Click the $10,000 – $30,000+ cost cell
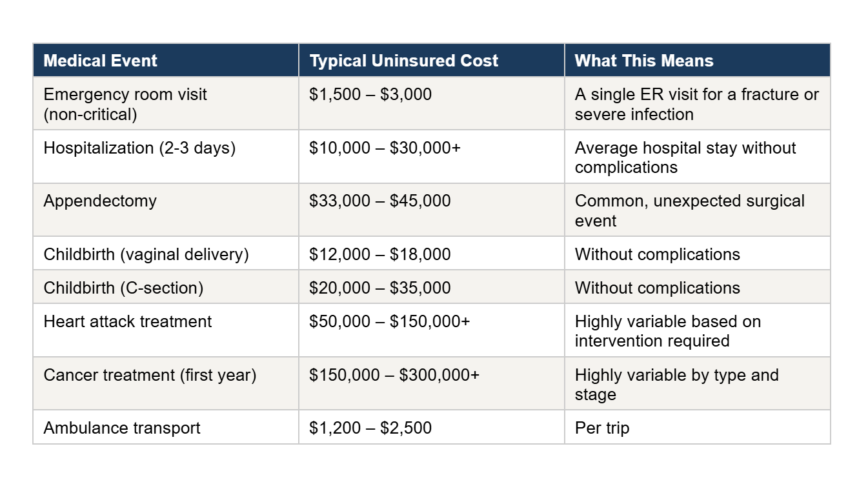The image size is (868, 493). click(x=432, y=157)
